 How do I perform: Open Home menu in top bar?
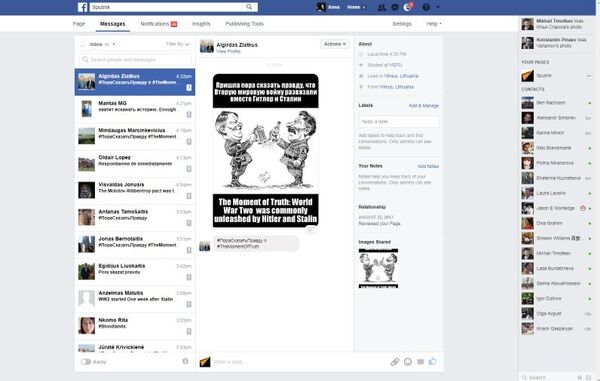coord(355,7)
